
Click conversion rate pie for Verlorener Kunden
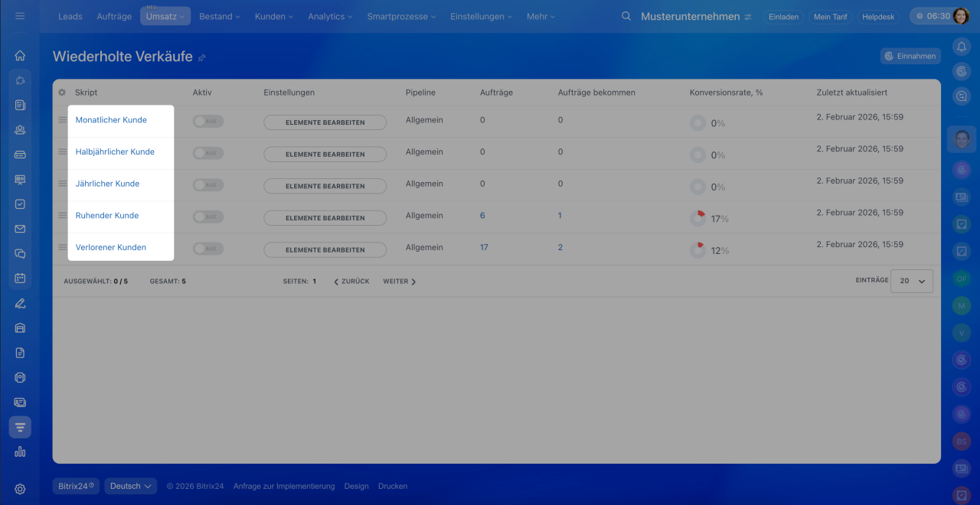697,250
